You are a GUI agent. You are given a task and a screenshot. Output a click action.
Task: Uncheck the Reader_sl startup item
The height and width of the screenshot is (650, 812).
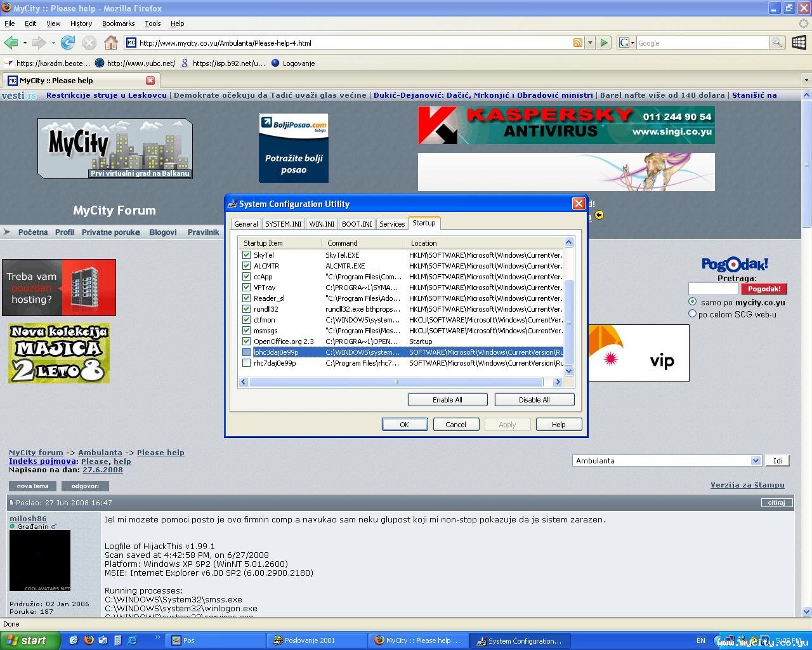tap(247, 298)
